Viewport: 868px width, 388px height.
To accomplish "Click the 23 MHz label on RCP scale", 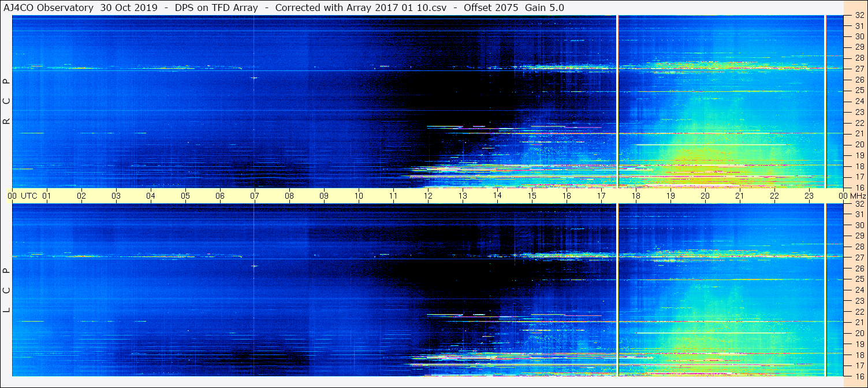I will 859,112.
